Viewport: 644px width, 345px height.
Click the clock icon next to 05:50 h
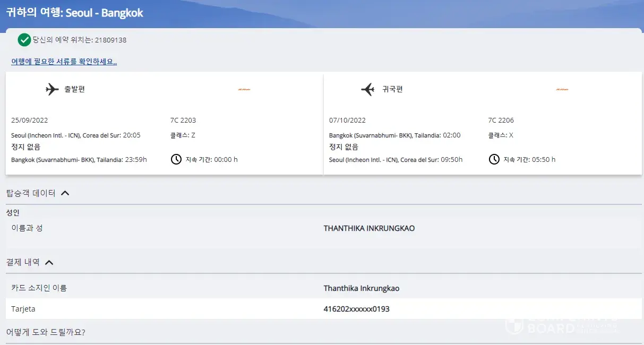pyautogui.click(x=494, y=159)
